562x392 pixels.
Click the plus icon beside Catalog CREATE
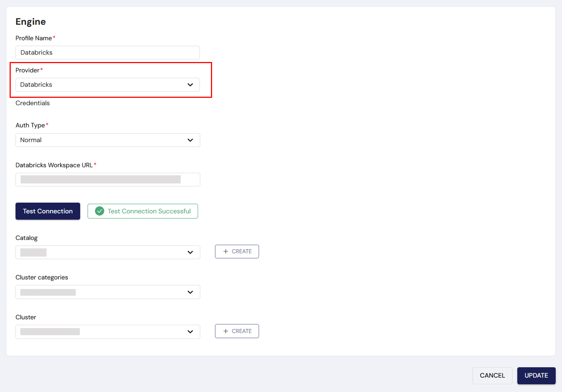tap(226, 251)
